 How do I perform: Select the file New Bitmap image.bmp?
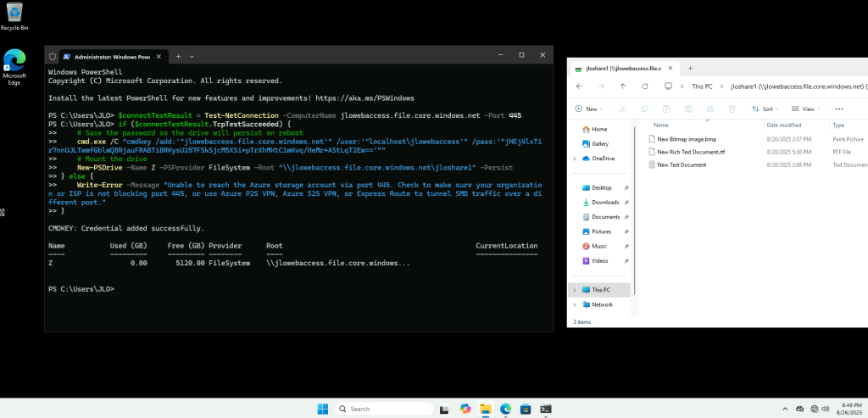pyautogui.click(x=686, y=139)
